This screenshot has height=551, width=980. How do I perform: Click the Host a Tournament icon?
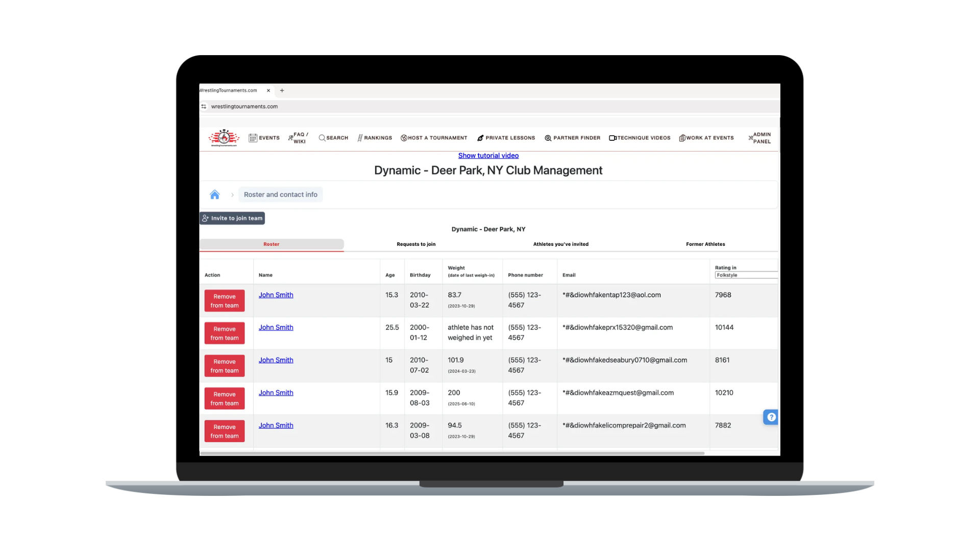pyautogui.click(x=404, y=138)
